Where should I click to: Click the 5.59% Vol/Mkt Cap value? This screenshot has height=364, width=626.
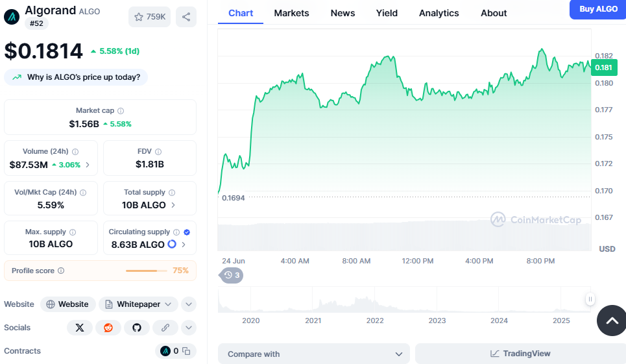coord(51,205)
